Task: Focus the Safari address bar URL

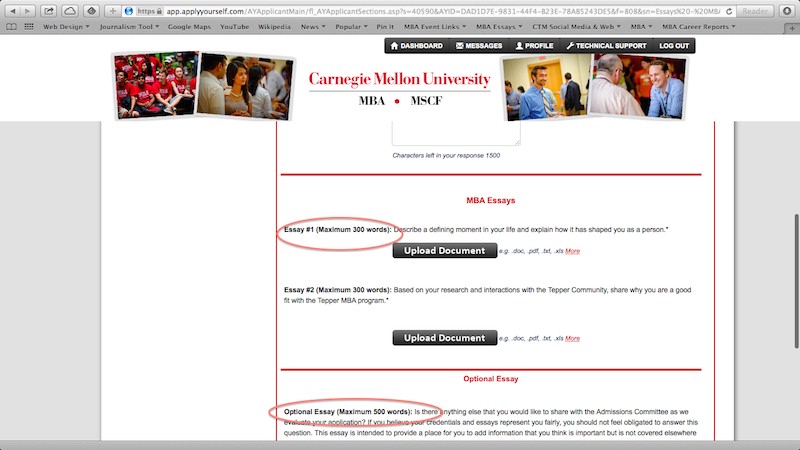Action: 442,11
